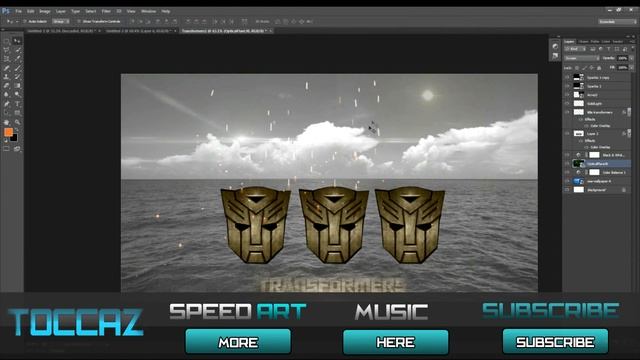Click the orange foreground color swatch

(8, 132)
